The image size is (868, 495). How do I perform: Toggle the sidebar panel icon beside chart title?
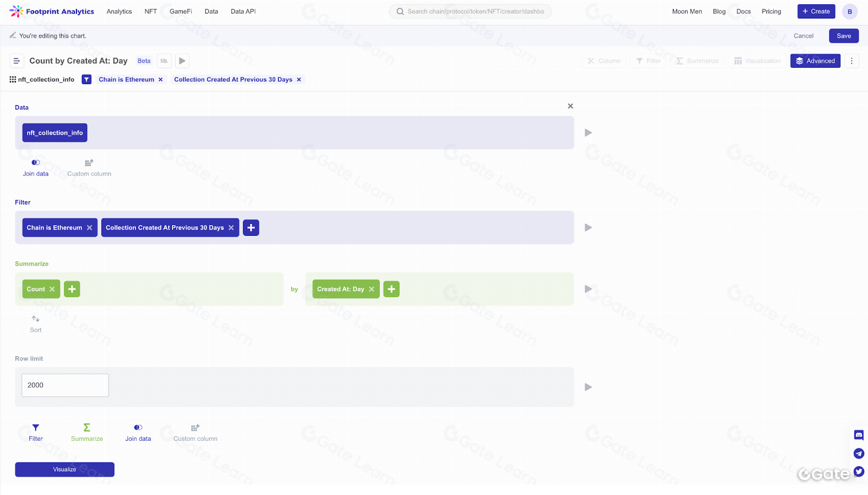click(17, 61)
